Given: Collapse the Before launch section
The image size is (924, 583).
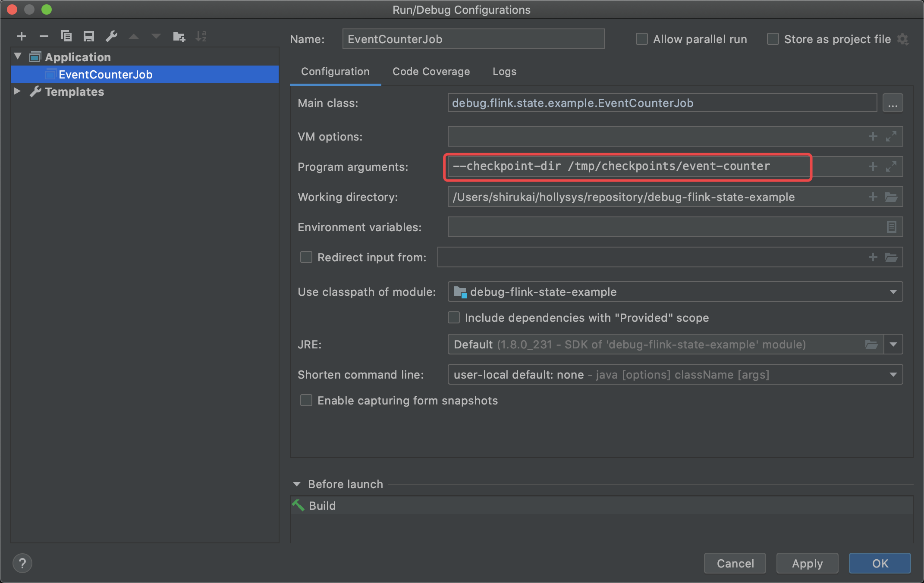Looking at the screenshot, I should tap(297, 484).
